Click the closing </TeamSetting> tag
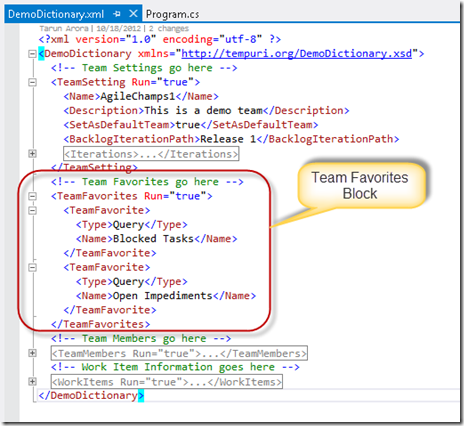Image resolution: width=464 pixels, height=426 pixels. tap(94, 167)
